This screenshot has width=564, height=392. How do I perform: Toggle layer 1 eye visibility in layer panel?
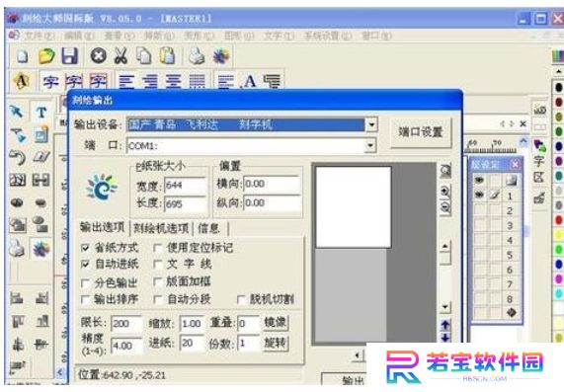479,196
